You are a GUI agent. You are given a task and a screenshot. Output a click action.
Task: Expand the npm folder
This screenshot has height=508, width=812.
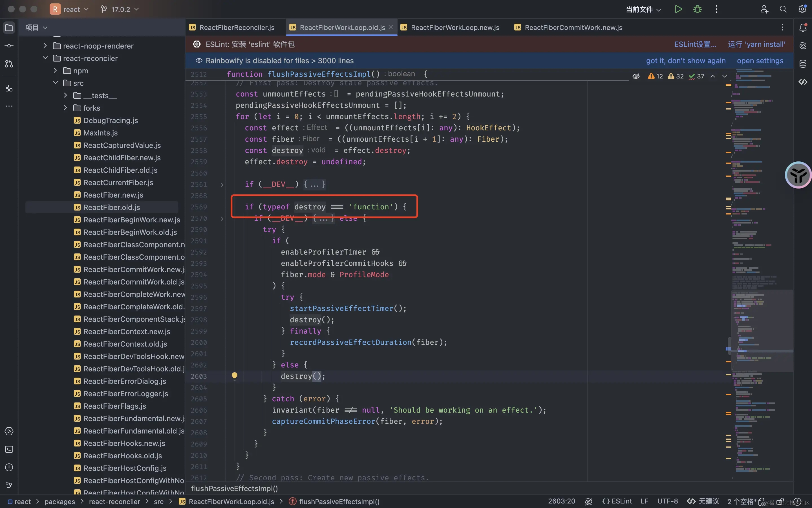[55, 71]
